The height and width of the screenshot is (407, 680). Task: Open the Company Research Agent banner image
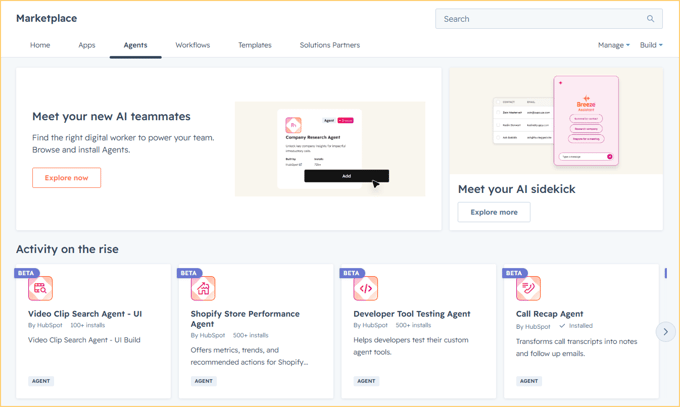point(330,149)
